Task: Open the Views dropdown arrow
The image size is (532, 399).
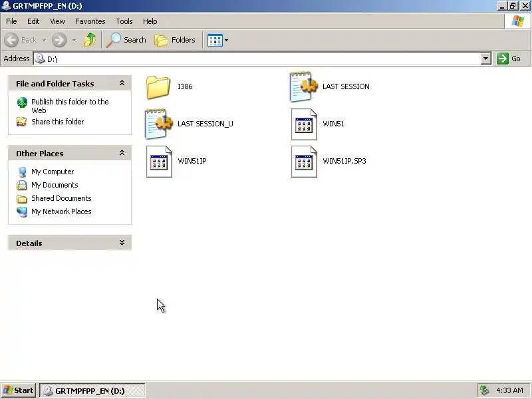Action: point(226,41)
